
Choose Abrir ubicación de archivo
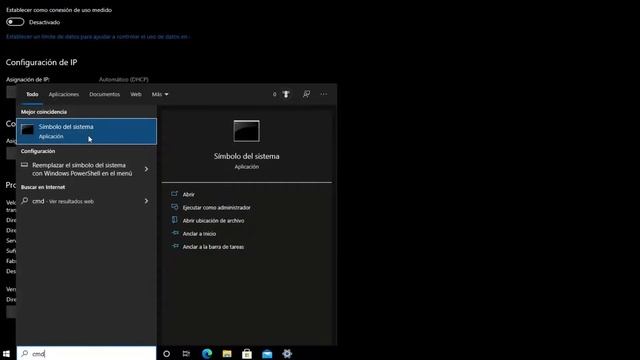213,220
